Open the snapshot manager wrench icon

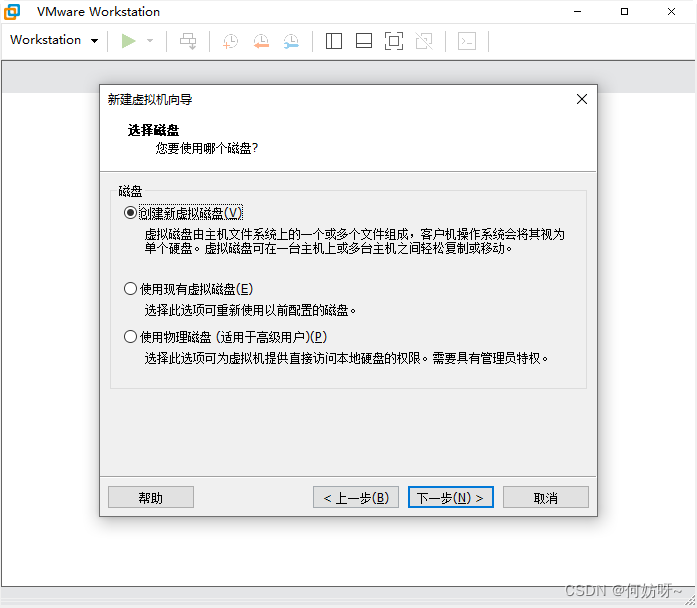click(291, 41)
